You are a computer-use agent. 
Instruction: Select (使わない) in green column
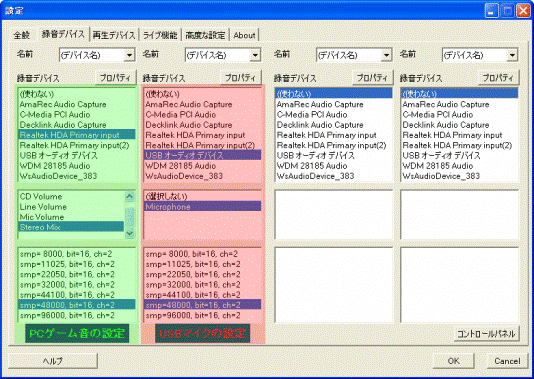[x=77, y=94]
